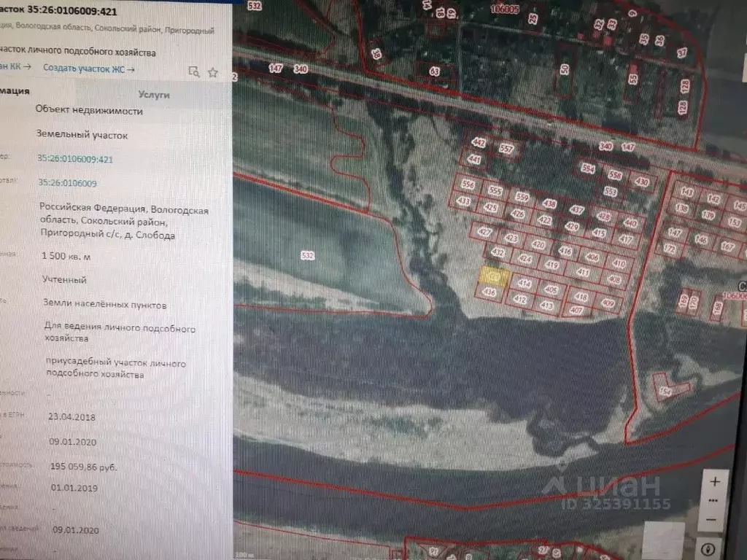
Task: Add parcel to favorites with star icon
Action: click(x=213, y=71)
